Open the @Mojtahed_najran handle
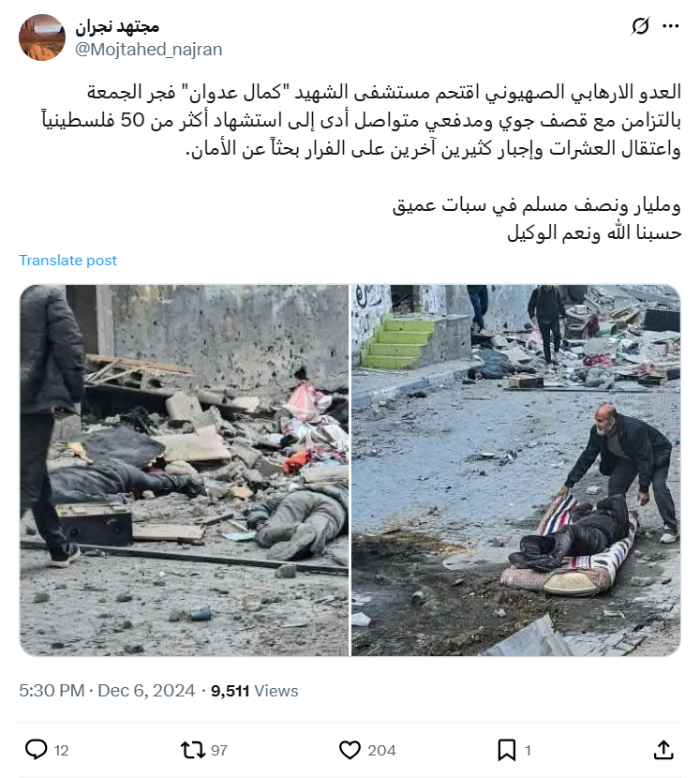 (148, 50)
